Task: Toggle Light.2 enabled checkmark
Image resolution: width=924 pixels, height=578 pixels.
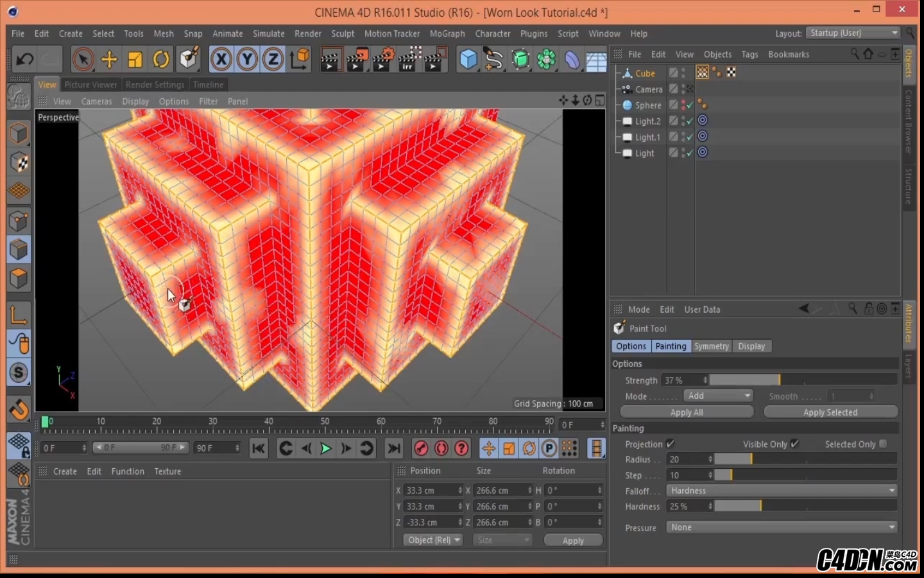Action: click(x=690, y=121)
